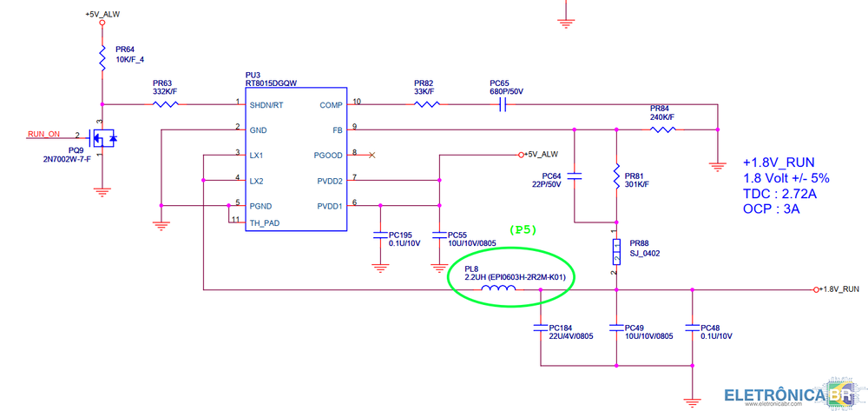Click the PR84 240K resistor symbol
868x411 pixels.
coord(664,129)
